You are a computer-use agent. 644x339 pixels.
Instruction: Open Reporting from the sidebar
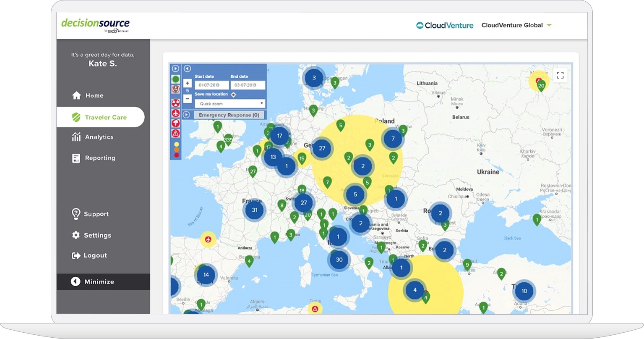(94, 158)
